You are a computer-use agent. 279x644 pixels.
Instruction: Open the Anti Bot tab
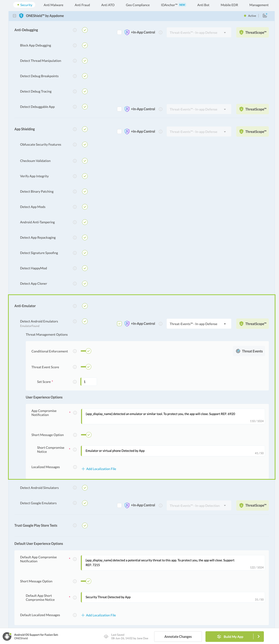(203, 5)
